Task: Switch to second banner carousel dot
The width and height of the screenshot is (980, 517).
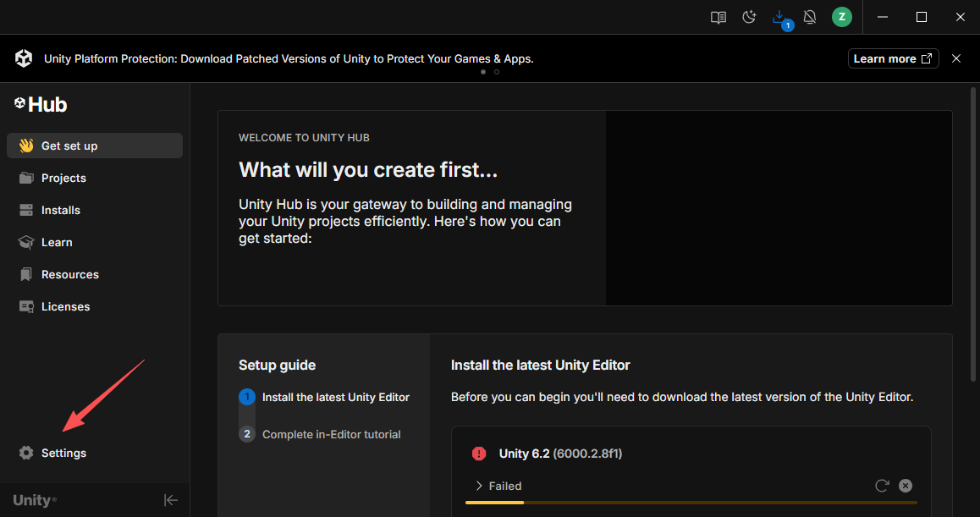Action: click(x=497, y=72)
